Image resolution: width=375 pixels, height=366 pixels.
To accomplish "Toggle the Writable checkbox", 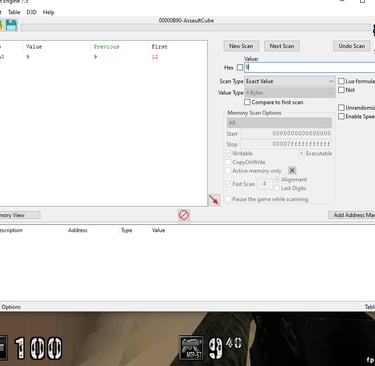I will [x=228, y=153].
